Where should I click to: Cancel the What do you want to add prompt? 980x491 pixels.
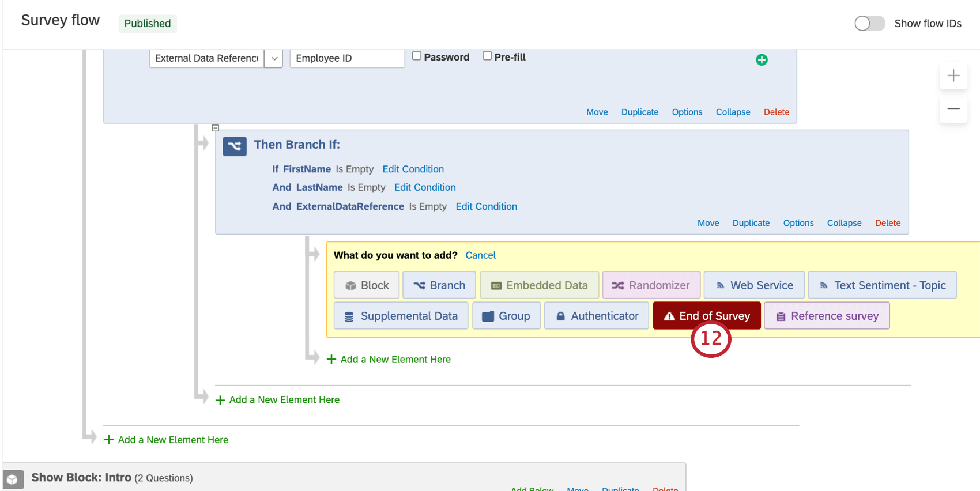(481, 255)
